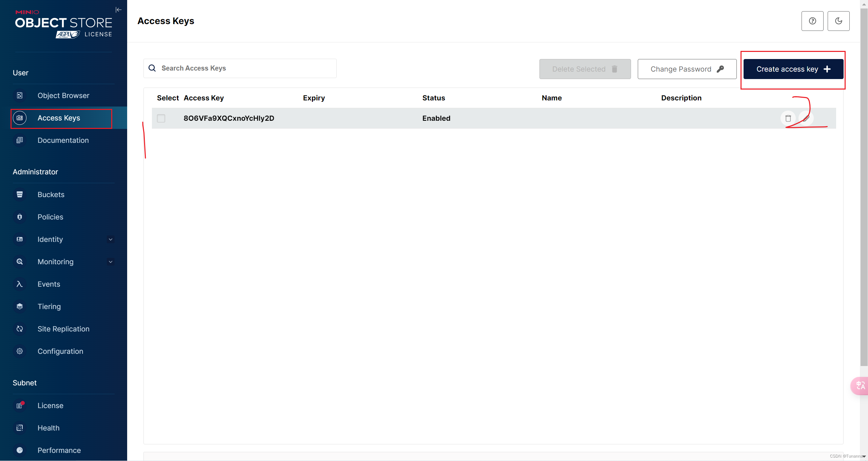The height and width of the screenshot is (461, 868).
Task: Open the Object Browser from the sidebar
Action: 63,95
